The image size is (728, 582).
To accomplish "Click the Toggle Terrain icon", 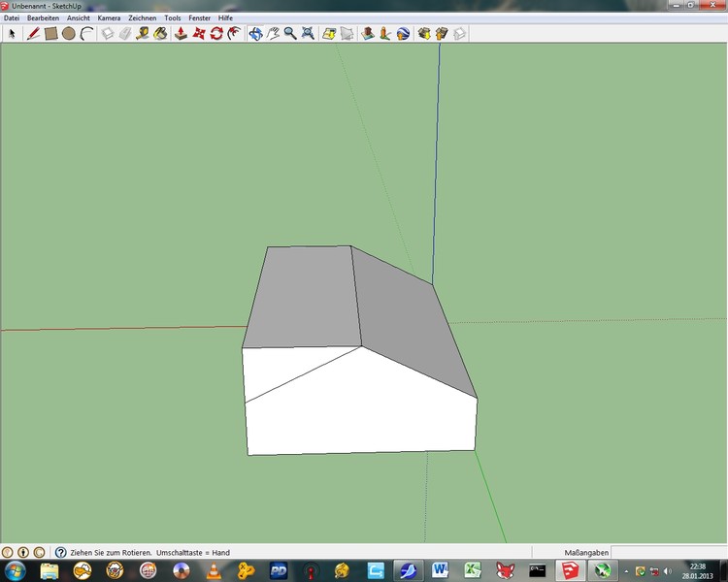I will (347, 33).
